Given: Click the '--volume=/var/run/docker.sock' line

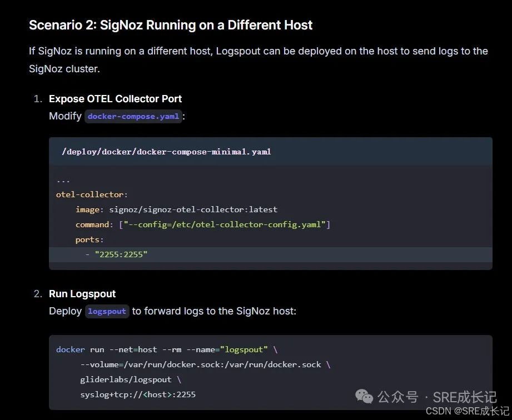Looking at the screenshot, I should 205,364.
